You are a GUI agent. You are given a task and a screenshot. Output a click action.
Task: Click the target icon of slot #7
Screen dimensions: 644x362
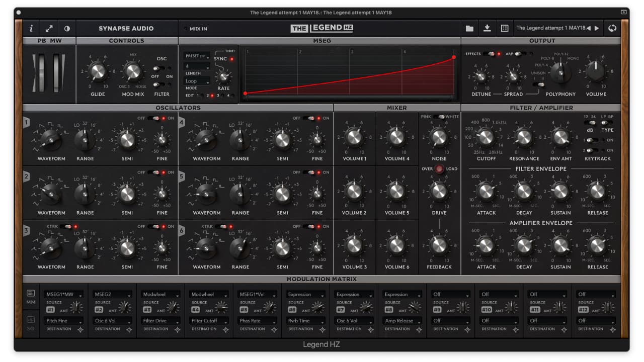[x=370, y=330]
